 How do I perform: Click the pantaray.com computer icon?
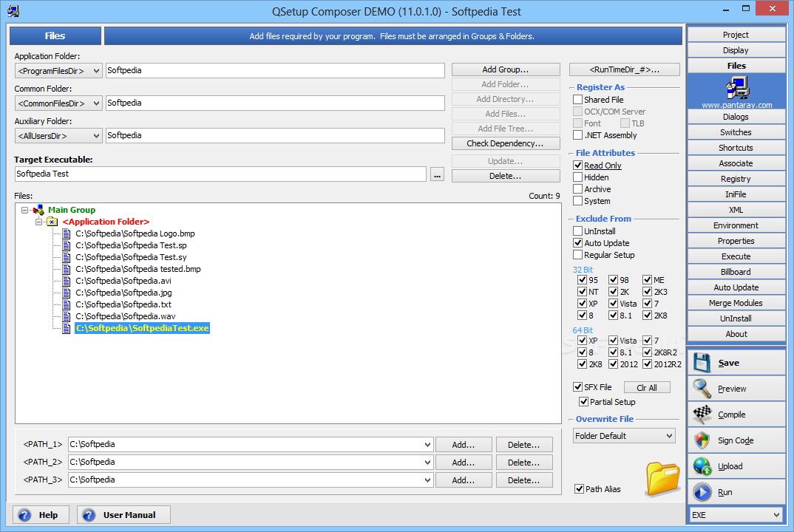click(x=737, y=88)
